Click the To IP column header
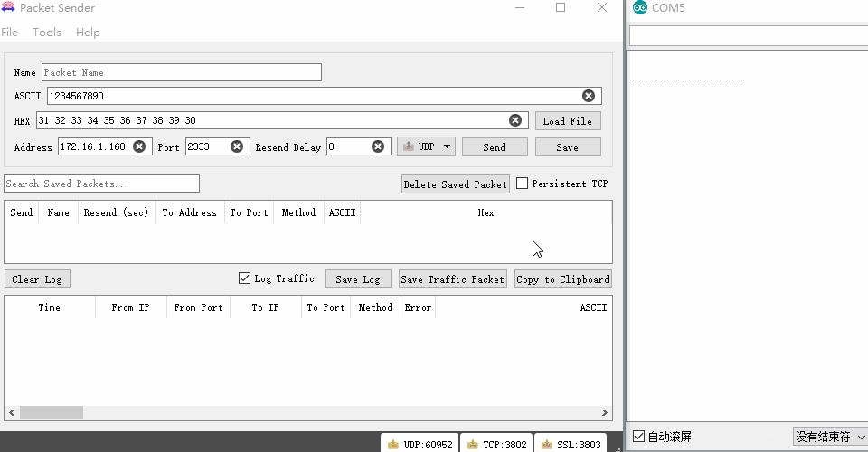 coord(265,307)
